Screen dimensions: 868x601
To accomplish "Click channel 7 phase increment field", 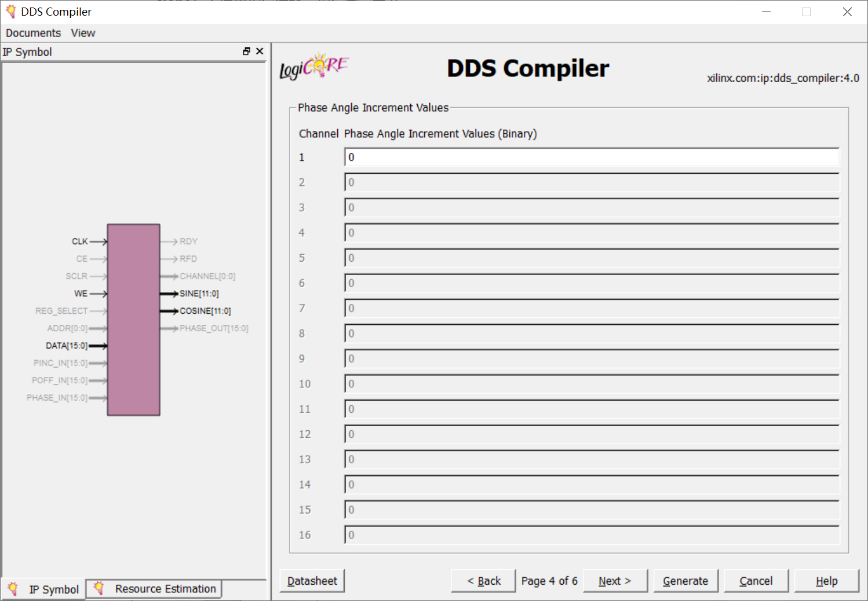I will [592, 309].
